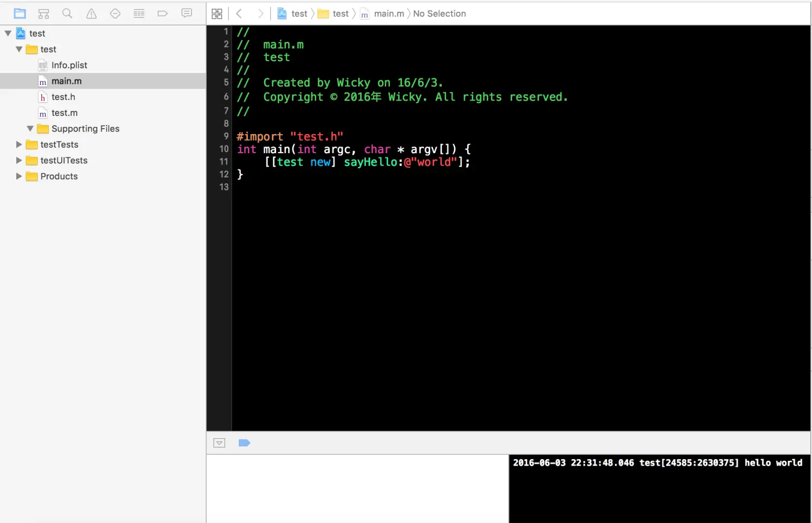Viewport: 812px width, 523px height.
Task: Open the Find navigator search icon
Action: (67, 14)
